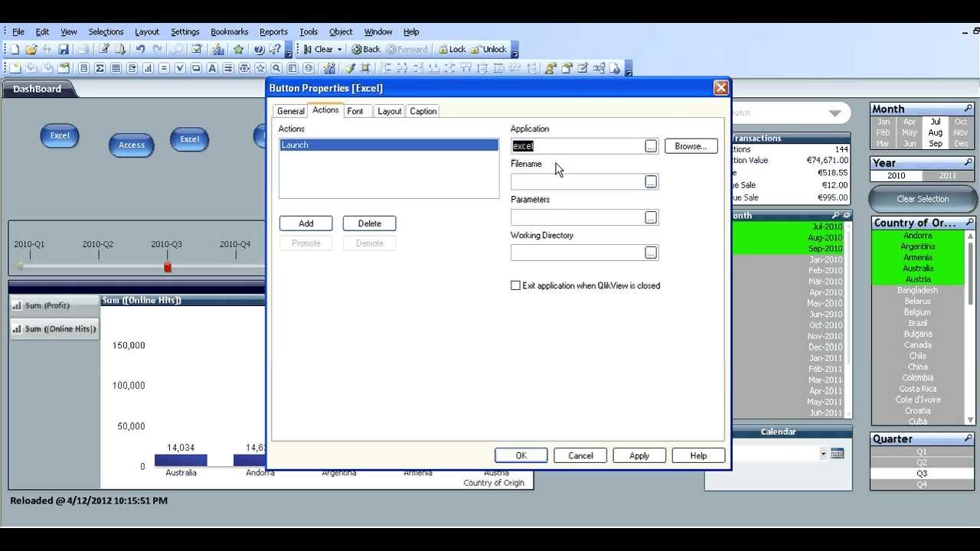Click the slider left arrow near 2010-Q1

(19, 266)
